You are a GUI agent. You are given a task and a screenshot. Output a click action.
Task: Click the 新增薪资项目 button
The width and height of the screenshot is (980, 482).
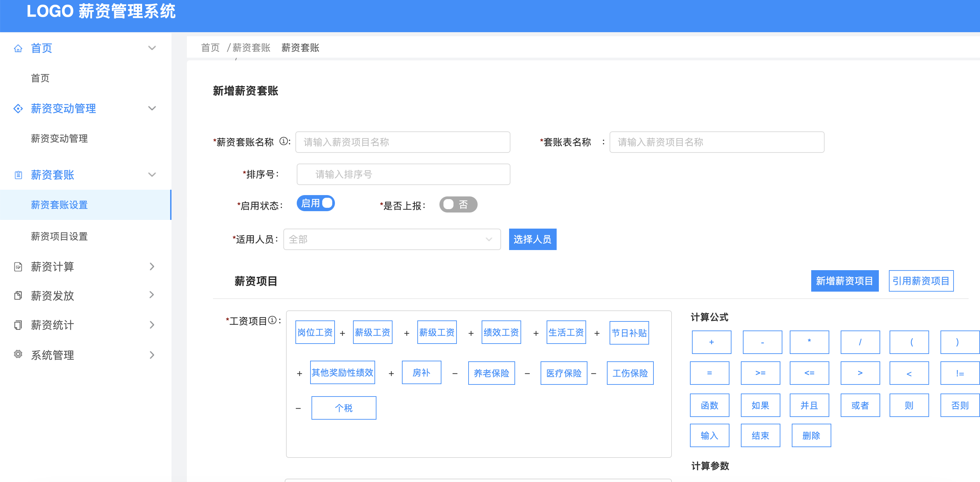point(845,281)
